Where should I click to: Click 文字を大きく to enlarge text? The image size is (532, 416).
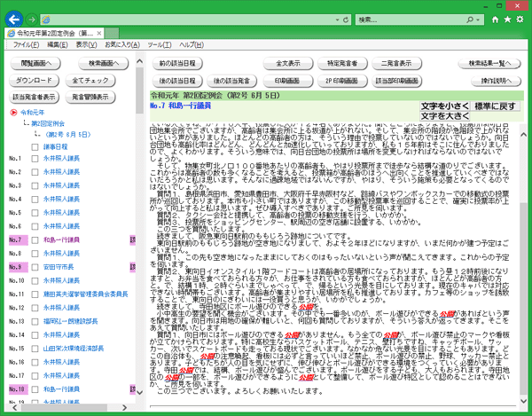(445, 116)
